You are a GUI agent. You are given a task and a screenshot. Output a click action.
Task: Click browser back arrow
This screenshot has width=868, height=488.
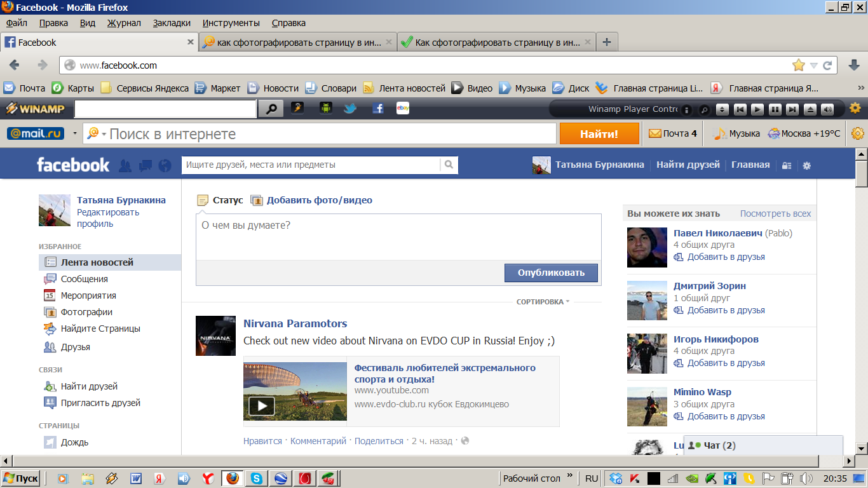14,65
